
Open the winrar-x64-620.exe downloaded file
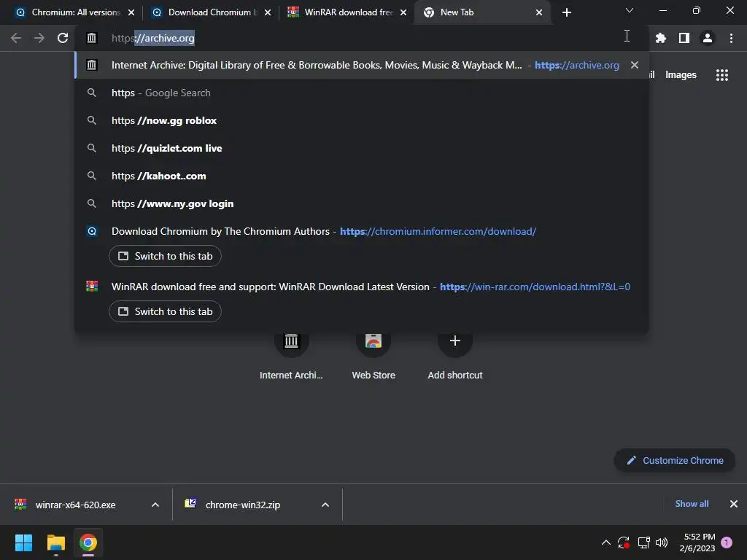coord(76,505)
